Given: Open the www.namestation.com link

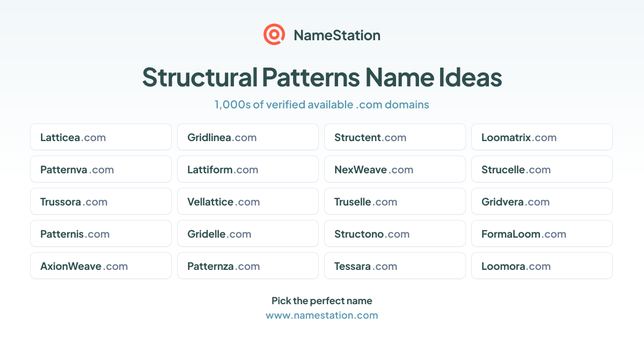Looking at the screenshot, I should click(322, 315).
